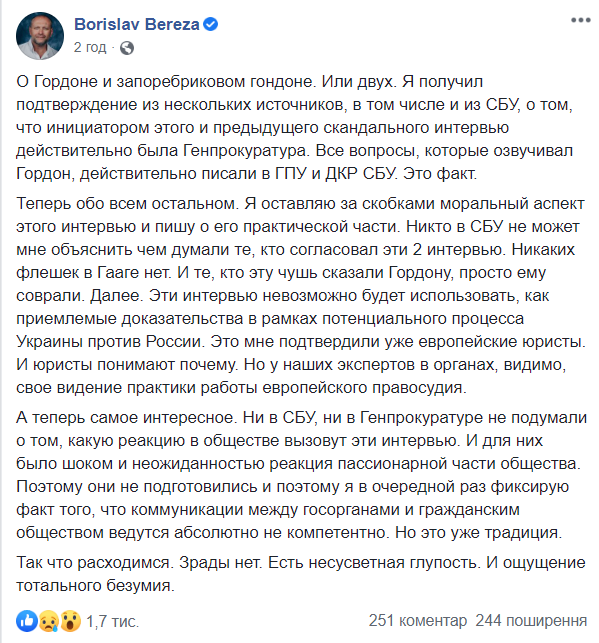The height and width of the screenshot is (643, 599).
Task: Click the final paragraph 'Так что расходимся'
Action: coord(301,573)
